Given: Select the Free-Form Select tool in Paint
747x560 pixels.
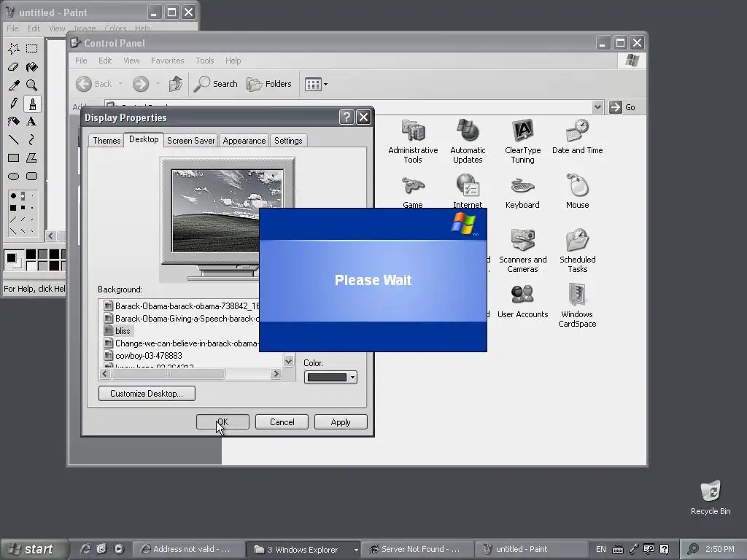Looking at the screenshot, I should [x=13, y=49].
